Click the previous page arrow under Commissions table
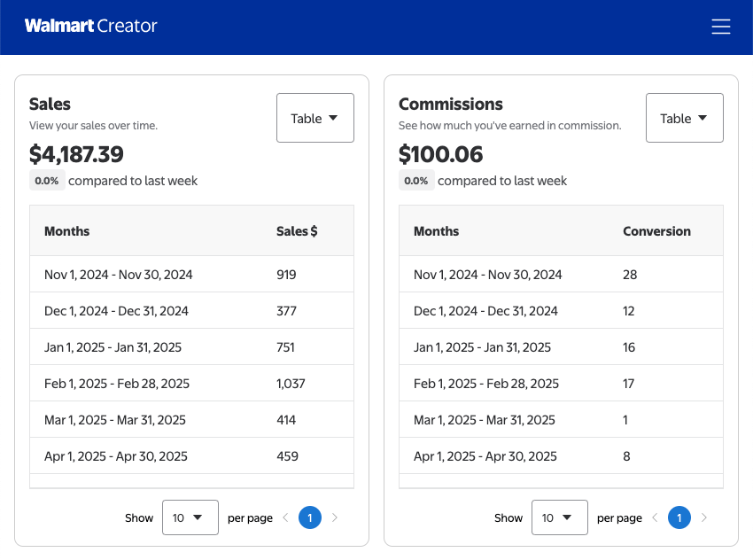 click(655, 517)
